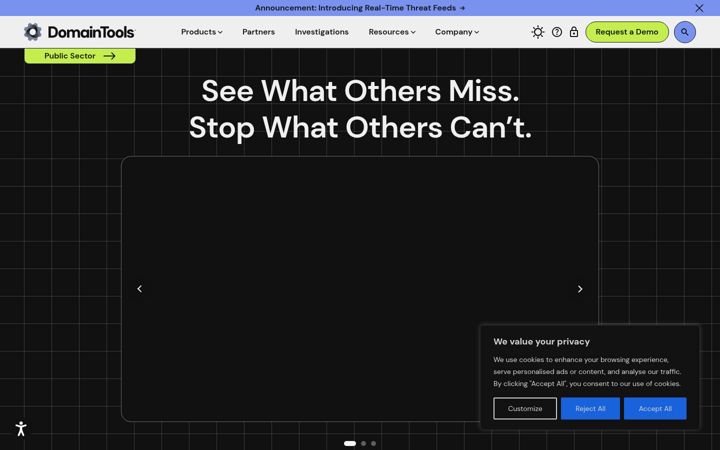Click Customize in the cookie dialog
The height and width of the screenshot is (450, 720).
(525, 409)
